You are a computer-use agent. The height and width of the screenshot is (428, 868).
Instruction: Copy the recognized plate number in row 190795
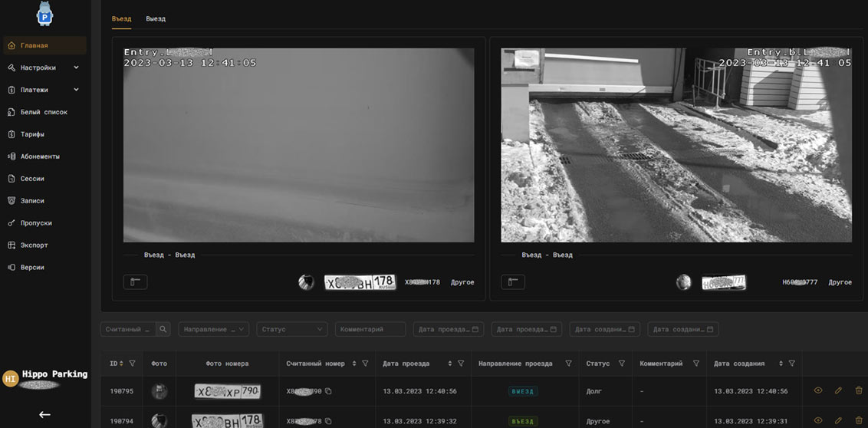point(328,391)
